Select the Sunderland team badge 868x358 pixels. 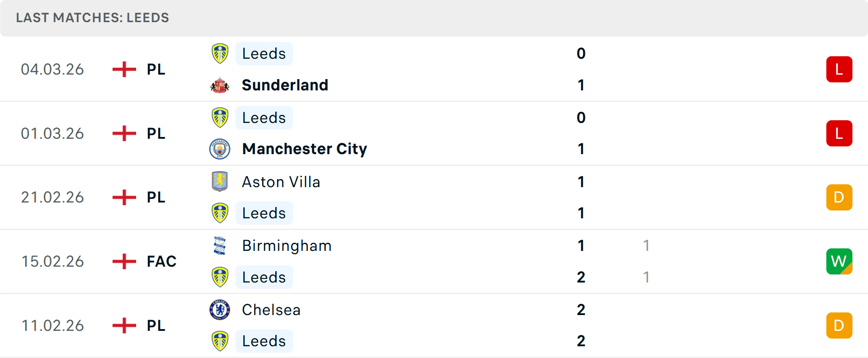pos(220,85)
